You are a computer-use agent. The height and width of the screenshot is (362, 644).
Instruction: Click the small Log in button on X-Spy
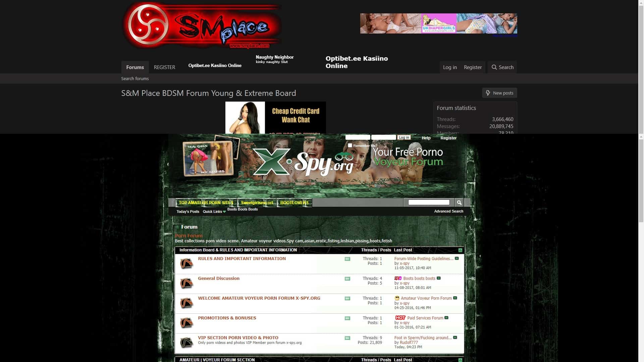(404, 137)
